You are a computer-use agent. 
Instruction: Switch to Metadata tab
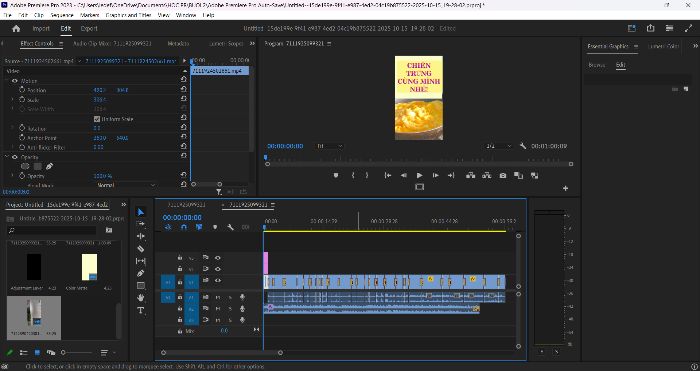click(x=179, y=44)
